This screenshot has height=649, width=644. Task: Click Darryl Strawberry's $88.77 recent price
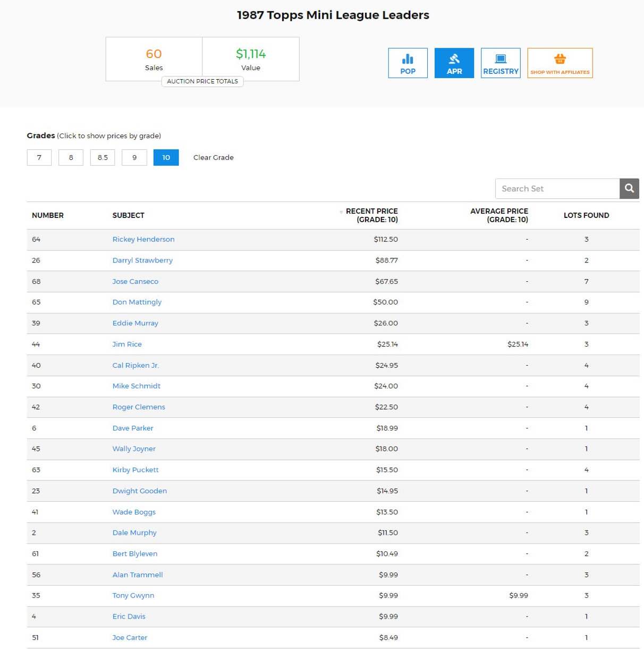point(386,260)
